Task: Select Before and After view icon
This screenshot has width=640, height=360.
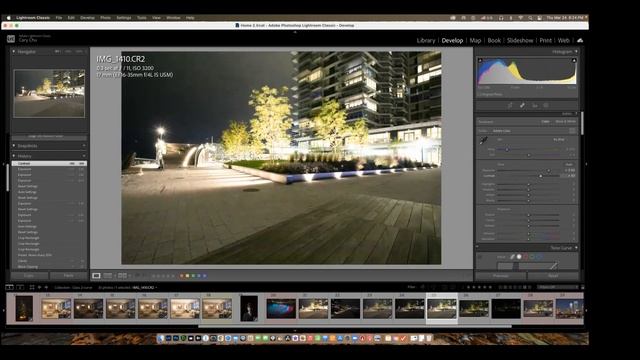Action: point(122,276)
